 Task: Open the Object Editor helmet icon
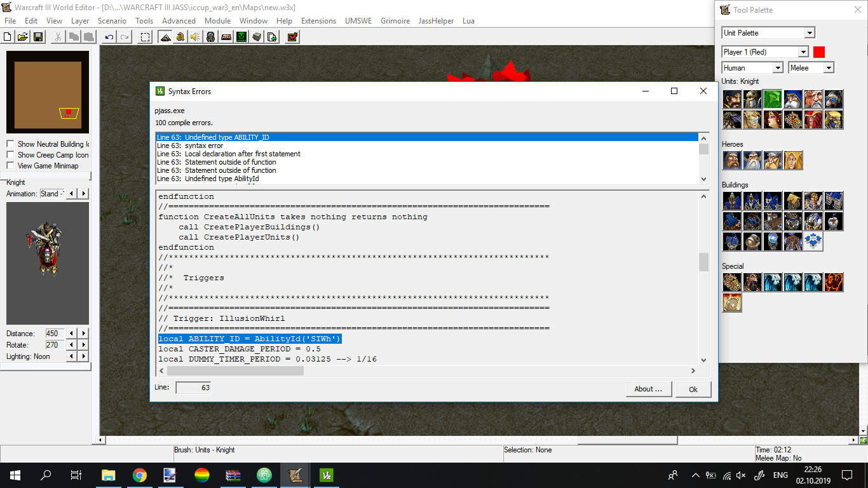(211, 37)
